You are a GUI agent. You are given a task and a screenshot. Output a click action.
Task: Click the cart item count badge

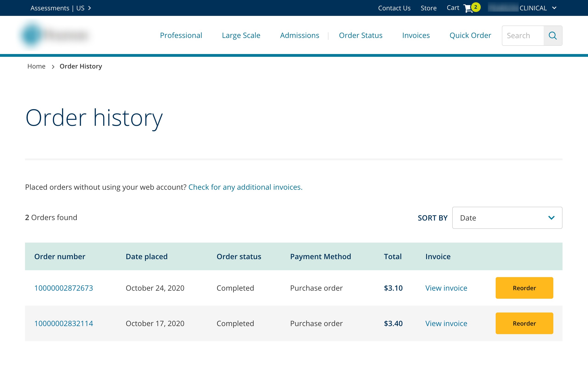pyautogui.click(x=476, y=7)
